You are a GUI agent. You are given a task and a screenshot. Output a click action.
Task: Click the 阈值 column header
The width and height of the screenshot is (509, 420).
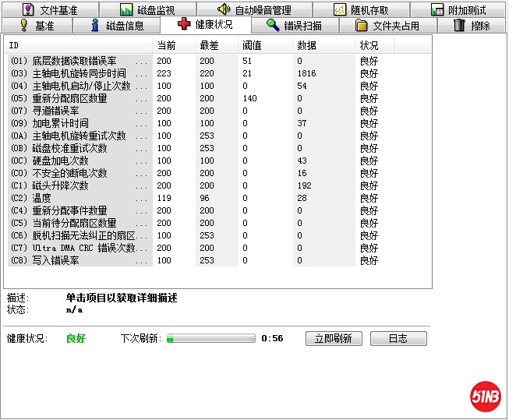tap(265, 45)
